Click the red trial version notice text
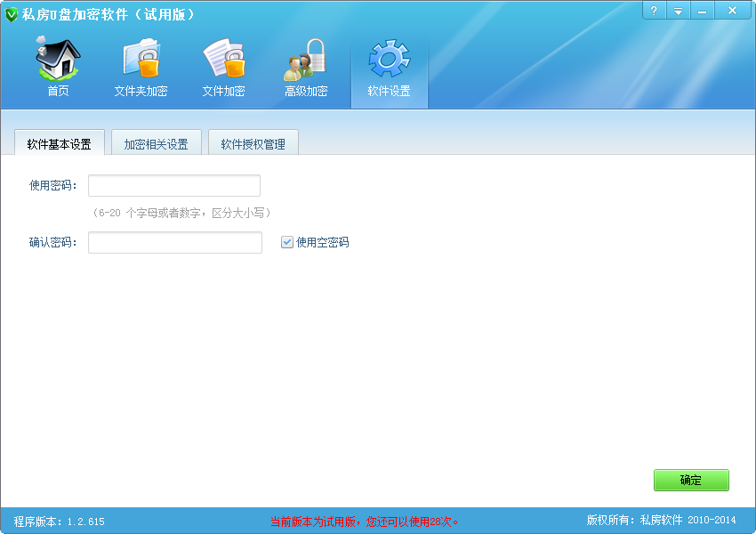Image resolution: width=756 pixels, height=534 pixels. [x=364, y=522]
